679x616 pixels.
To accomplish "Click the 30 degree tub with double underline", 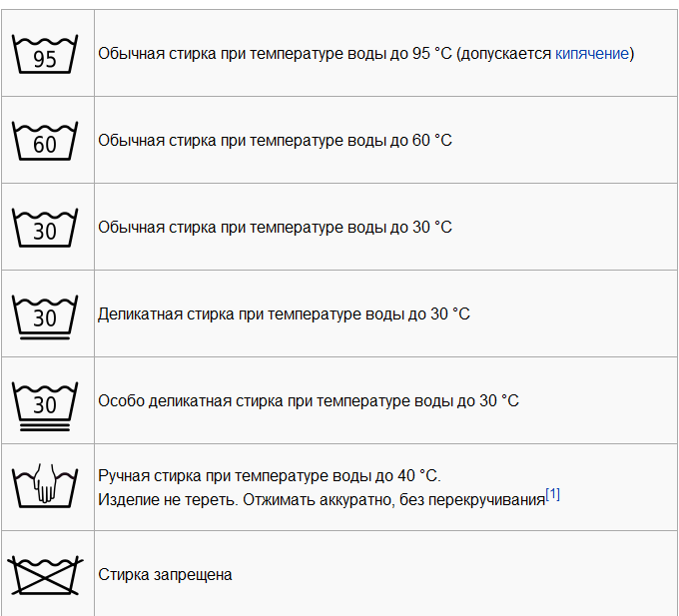I will pos(45,406).
